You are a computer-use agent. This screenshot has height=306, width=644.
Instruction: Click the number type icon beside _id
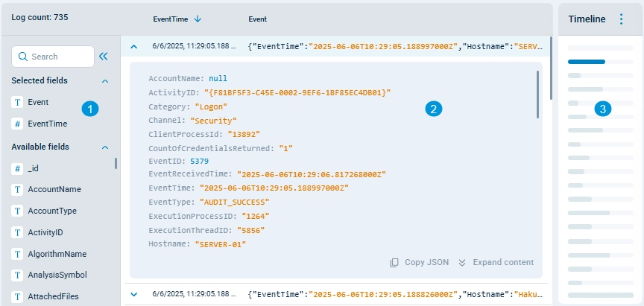(17, 168)
